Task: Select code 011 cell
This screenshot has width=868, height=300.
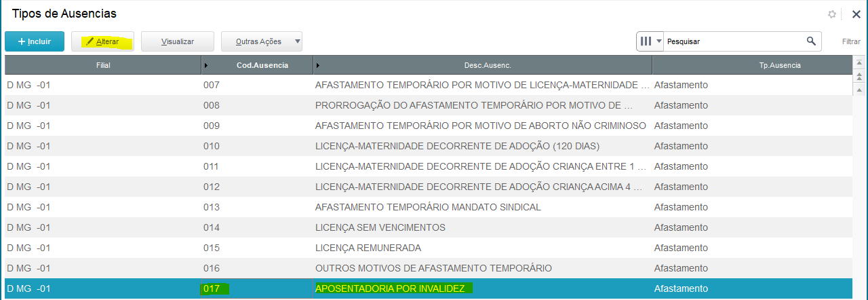Action: coord(257,166)
